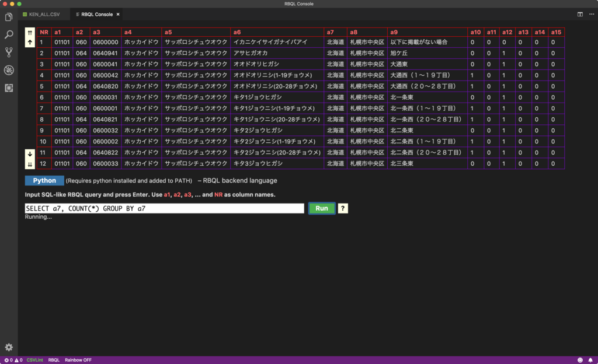Open the Search view icon
This screenshot has height=364, width=598.
tap(9, 34)
